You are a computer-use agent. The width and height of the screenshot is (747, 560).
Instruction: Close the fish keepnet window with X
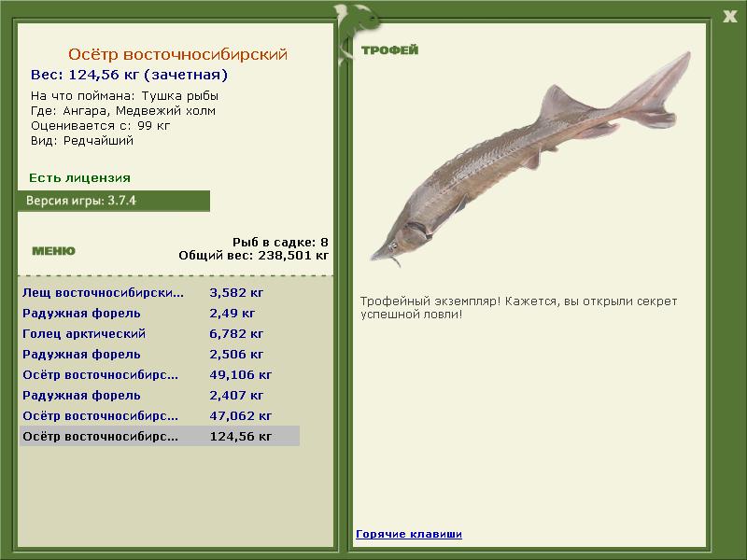729,17
